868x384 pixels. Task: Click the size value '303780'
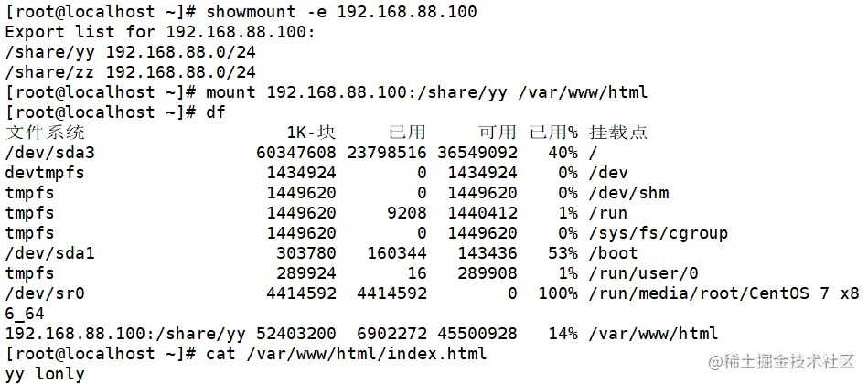(306, 253)
